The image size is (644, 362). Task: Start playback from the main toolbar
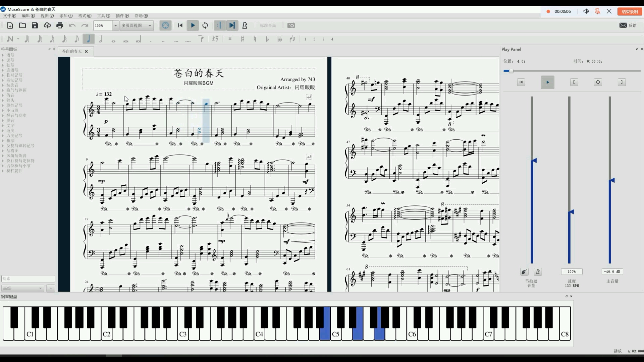[193, 25]
